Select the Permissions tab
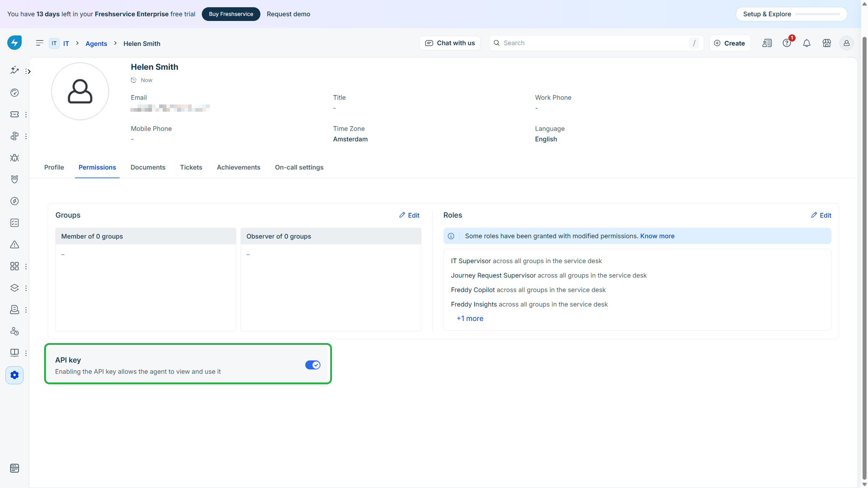 (97, 167)
